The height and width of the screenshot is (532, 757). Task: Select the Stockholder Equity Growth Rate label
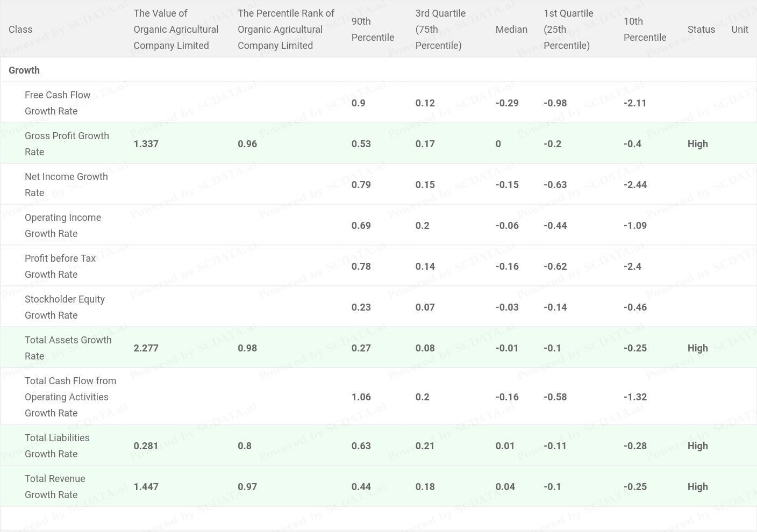pyautogui.click(x=65, y=307)
